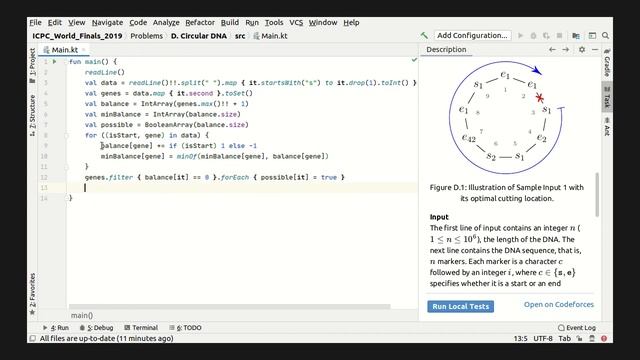This screenshot has width=640, height=360.
Task: Click the Debug bug icon in top toolbar
Action: coord(533,36)
